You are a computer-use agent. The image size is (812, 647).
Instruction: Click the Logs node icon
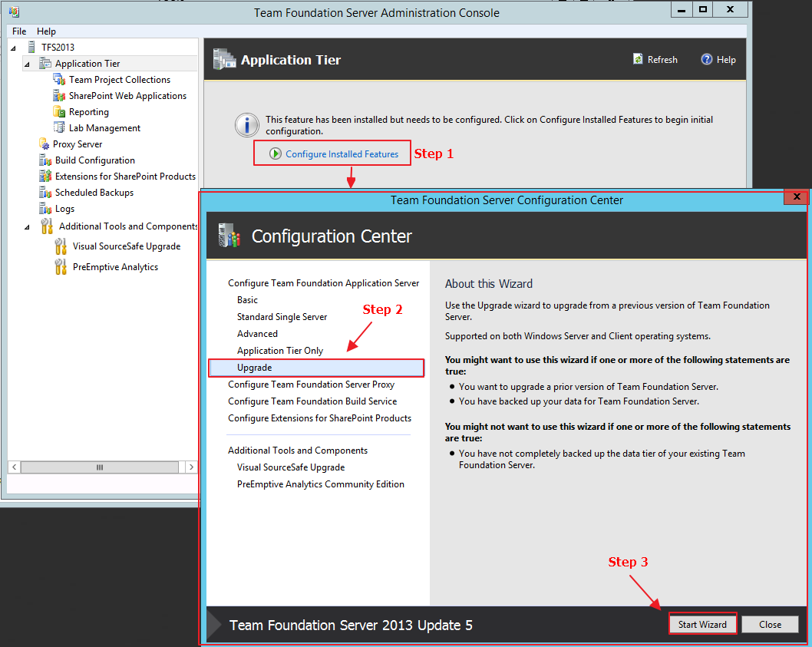click(x=45, y=208)
